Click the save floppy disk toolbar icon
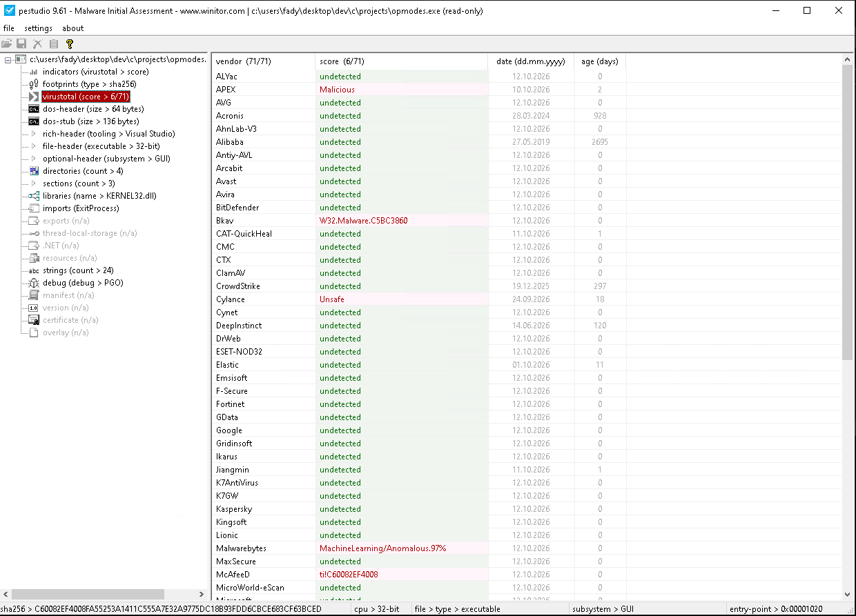The height and width of the screenshot is (616, 856). point(22,43)
